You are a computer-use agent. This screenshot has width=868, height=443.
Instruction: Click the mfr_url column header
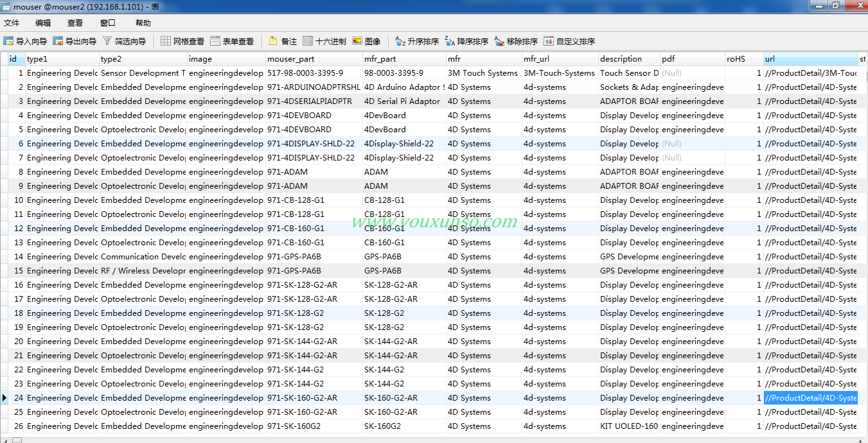pos(560,59)
